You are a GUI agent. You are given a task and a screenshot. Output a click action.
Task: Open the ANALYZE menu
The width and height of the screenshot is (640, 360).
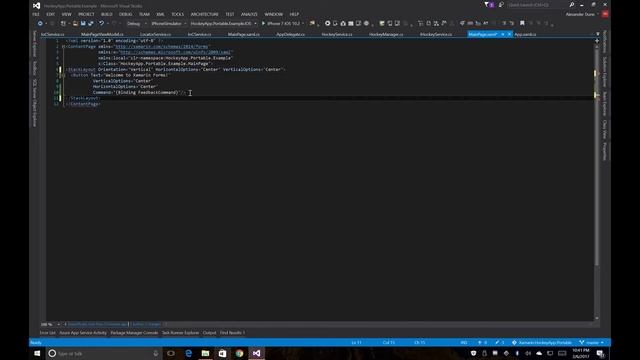(249, 14)
